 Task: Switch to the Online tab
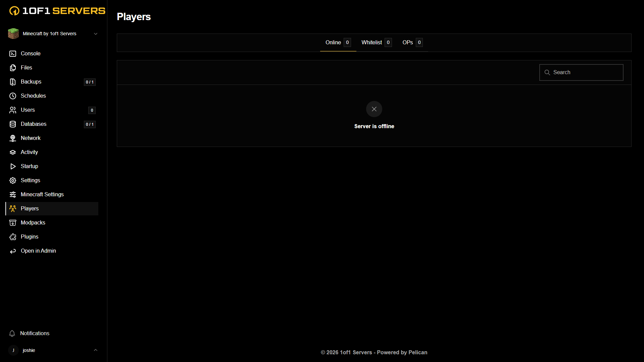338,43
